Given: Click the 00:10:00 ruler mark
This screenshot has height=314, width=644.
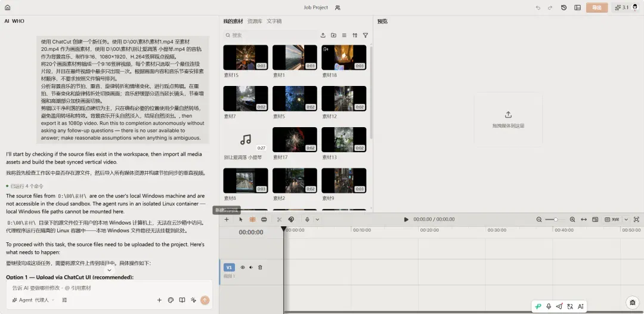Looking at the screenshot, I should [x=362, y=230].
